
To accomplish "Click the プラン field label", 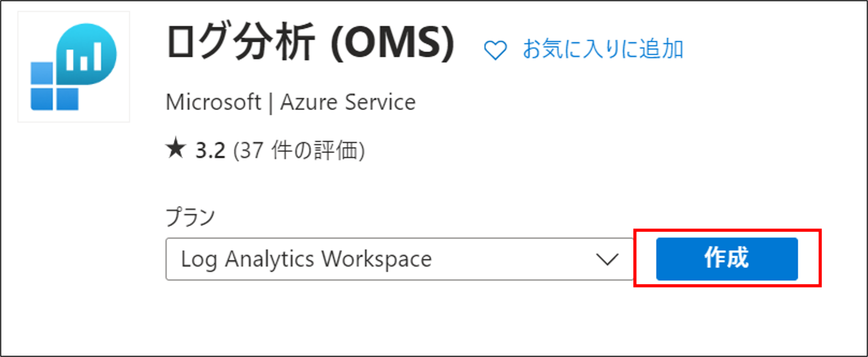I will 190,216.
